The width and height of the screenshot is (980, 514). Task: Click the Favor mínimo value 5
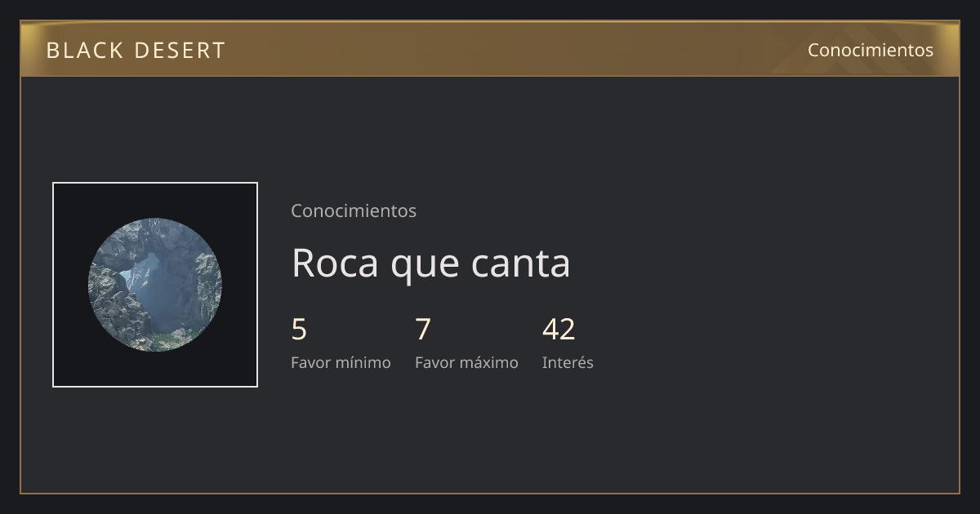click(x=299, y=330)
